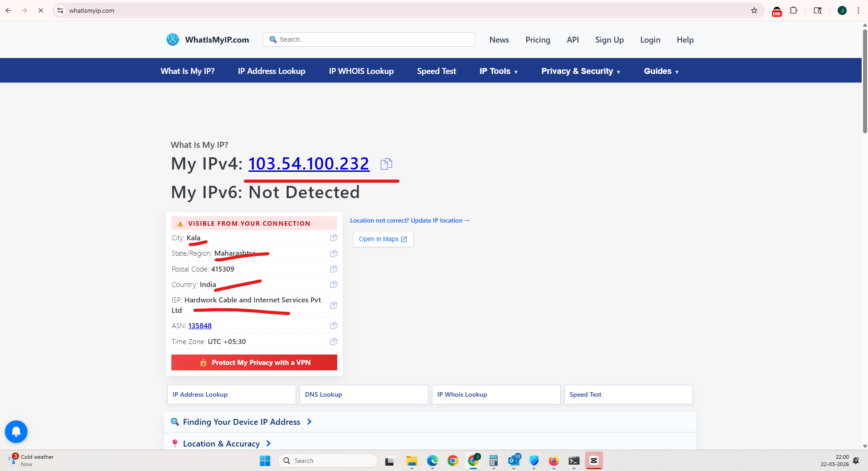This screenshot has height=471, width=868.
Task: Copy the City value Kala
Action: [334, 238]
